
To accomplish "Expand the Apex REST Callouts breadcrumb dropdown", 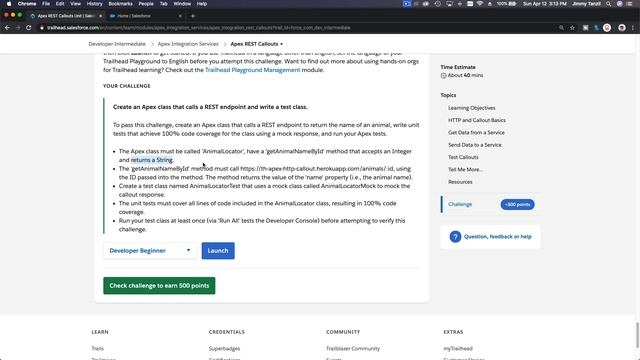I will pyautogui.click(x=256, y=44).
